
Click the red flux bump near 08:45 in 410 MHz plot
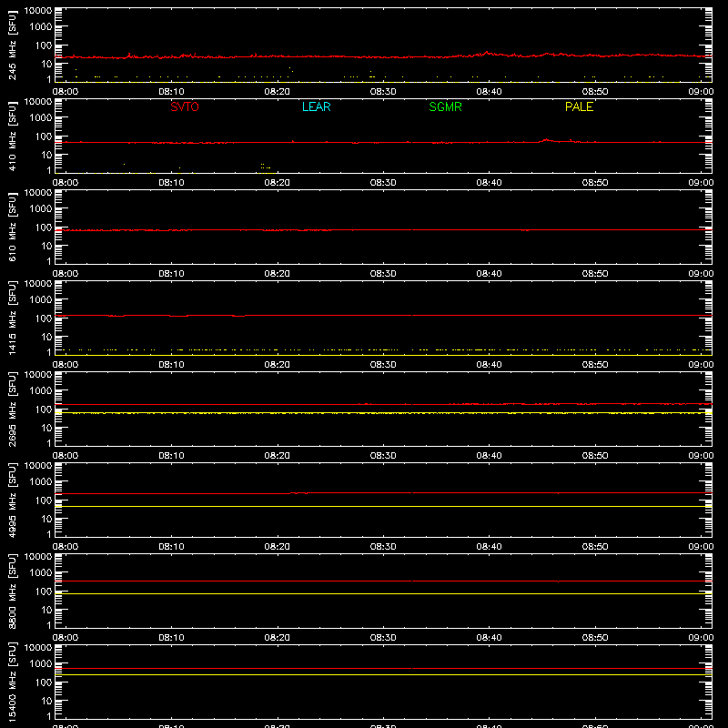[x=547, y=140]
